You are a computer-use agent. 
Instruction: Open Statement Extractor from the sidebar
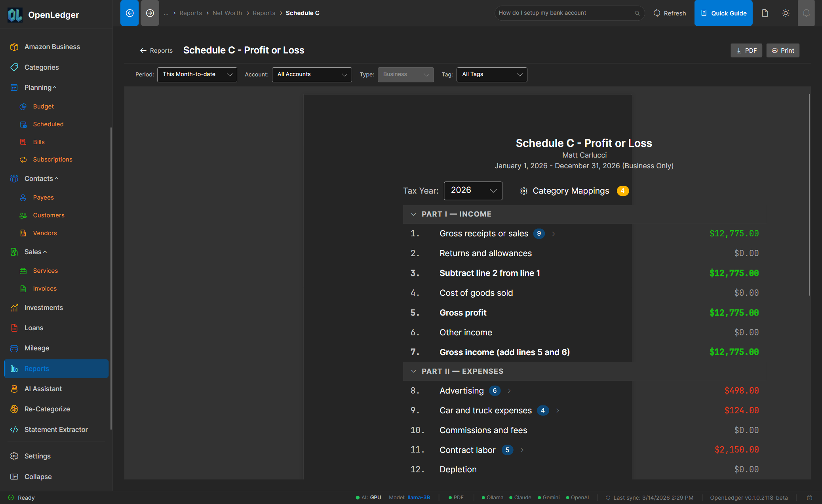pyautogui.click(x=56, y=429)
